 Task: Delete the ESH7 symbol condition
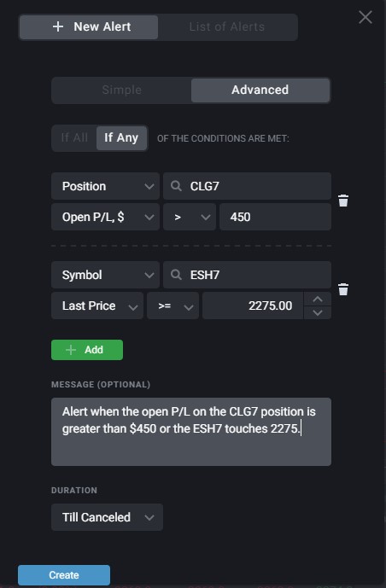[342, 289]
